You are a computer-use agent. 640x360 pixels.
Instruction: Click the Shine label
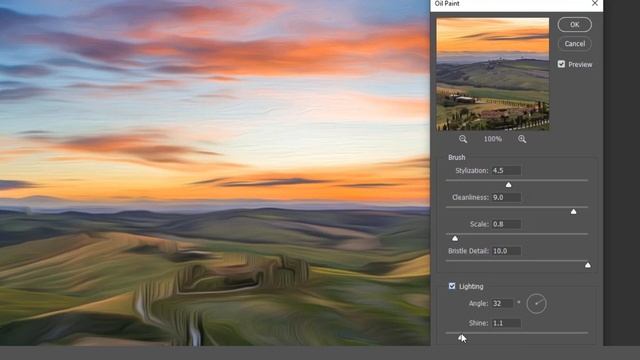tap(478, 323)
